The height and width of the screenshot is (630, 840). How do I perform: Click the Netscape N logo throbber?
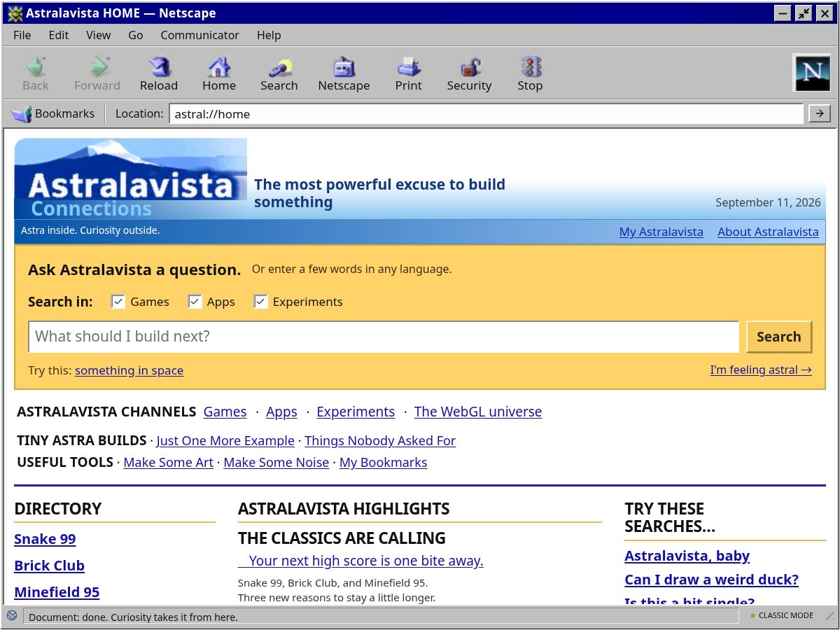(812, 73)
